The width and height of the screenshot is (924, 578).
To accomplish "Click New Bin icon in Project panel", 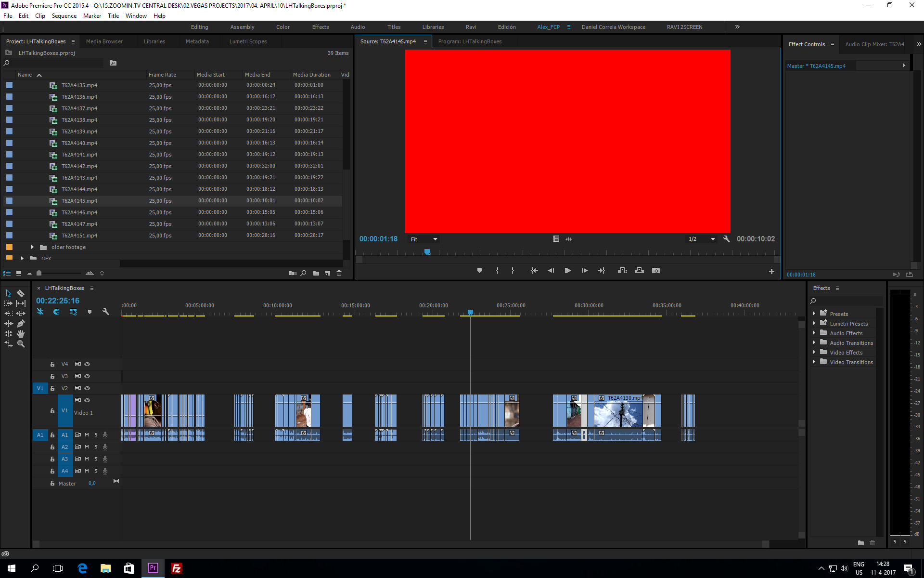I will tap(316, 273).
